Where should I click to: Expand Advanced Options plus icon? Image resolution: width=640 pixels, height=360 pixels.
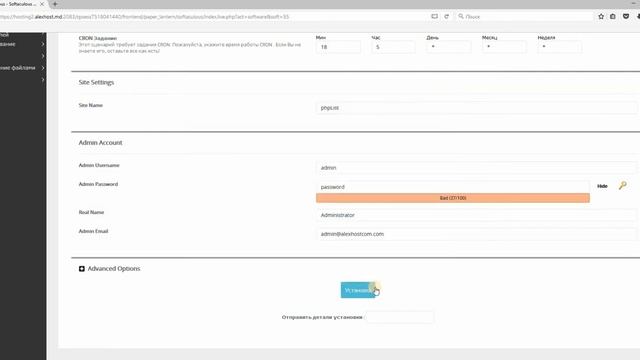click(82, 269)
